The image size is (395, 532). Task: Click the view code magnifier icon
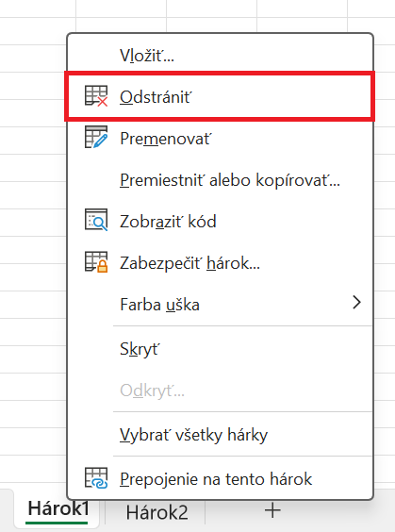coord(96,220)
